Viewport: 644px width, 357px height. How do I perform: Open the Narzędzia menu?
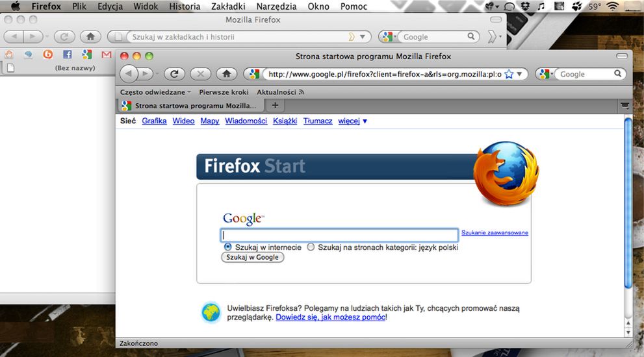tap(276, 6)
